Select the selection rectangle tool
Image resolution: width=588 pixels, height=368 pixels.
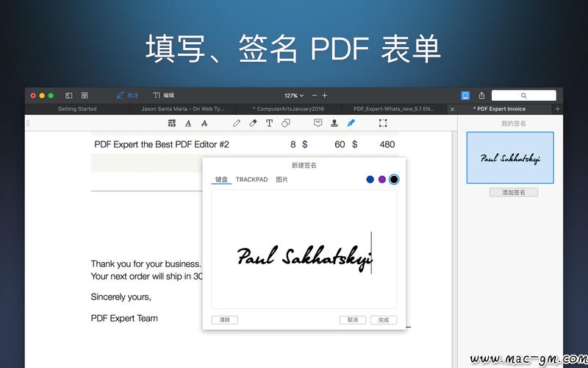click(x=383, y=123)
